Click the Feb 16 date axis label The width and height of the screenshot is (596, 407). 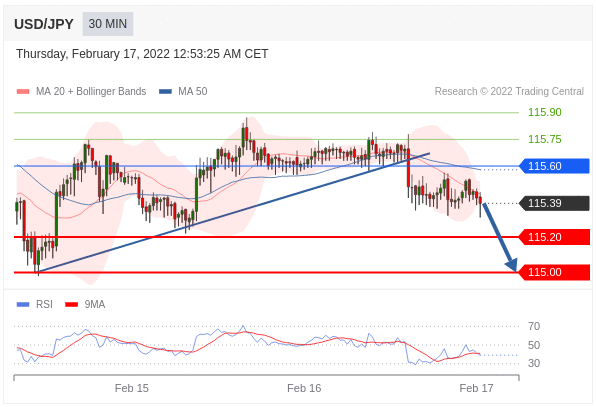304,388
